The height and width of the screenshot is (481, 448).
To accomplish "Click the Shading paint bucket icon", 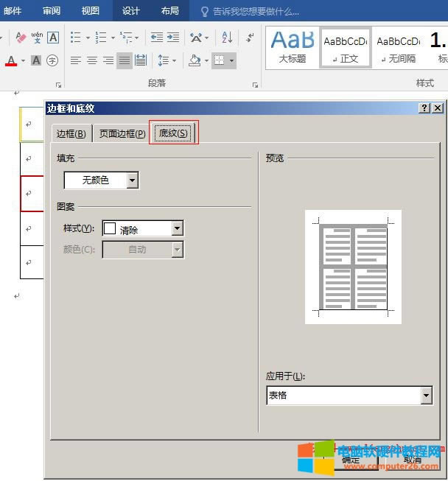I will point(195,60).
